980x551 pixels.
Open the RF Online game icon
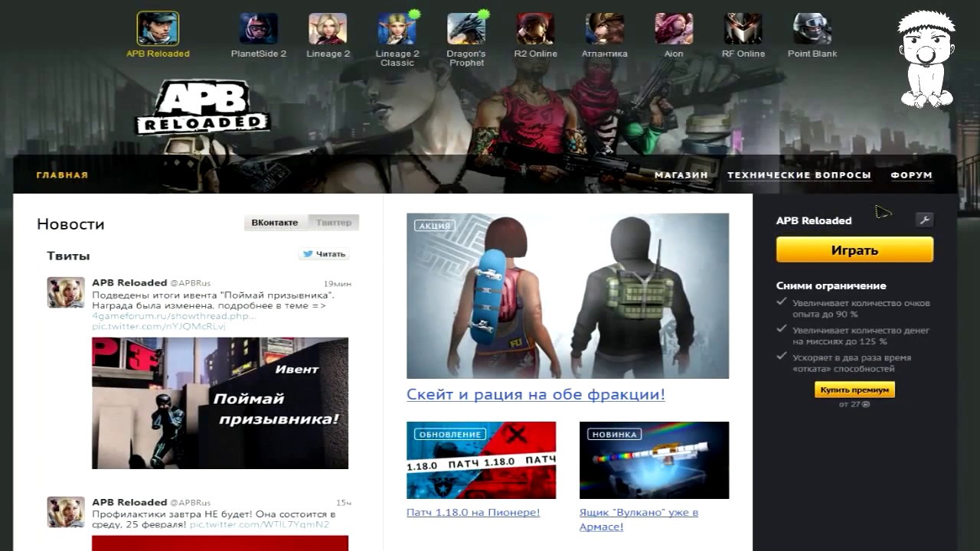[x=743, y=29]
